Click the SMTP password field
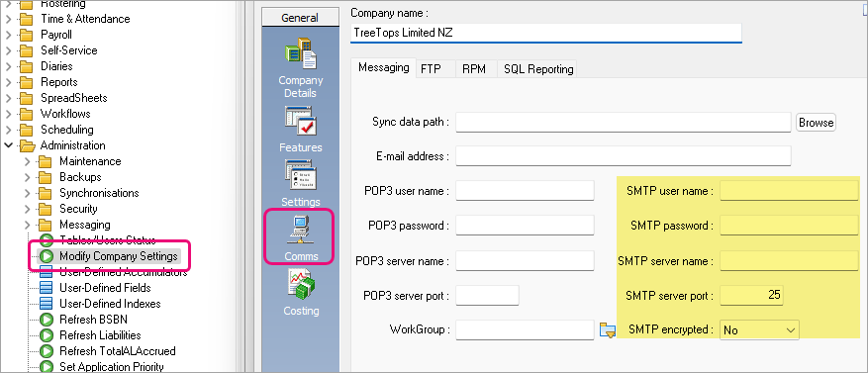Image resolution: width=868 pixels, height=373 pixels. point(789,226)
